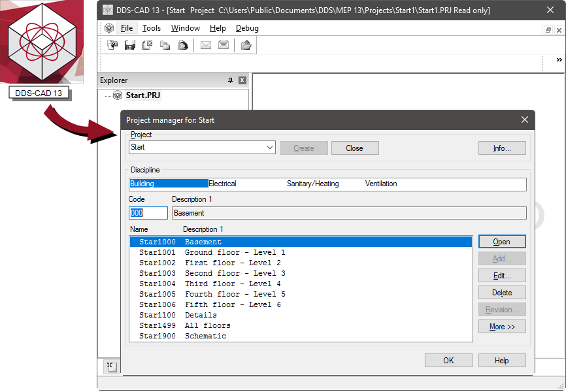
Task: Click the Project Manager toolbar icon
Action: pos(112,45)
